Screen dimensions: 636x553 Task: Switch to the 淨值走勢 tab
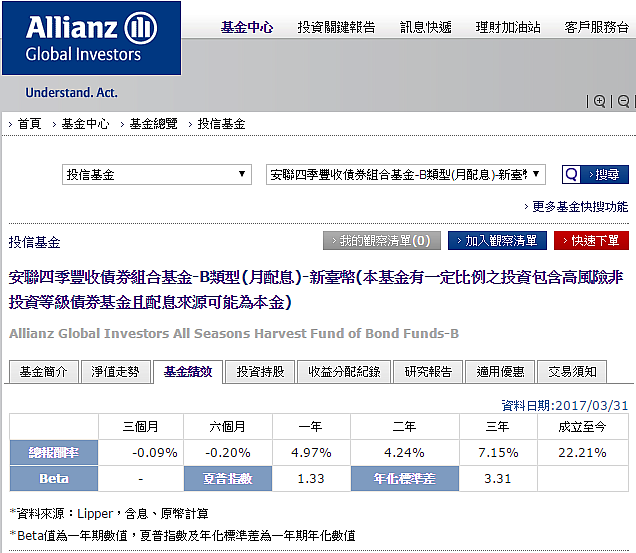pyautogui.click(x=116, y=371)
